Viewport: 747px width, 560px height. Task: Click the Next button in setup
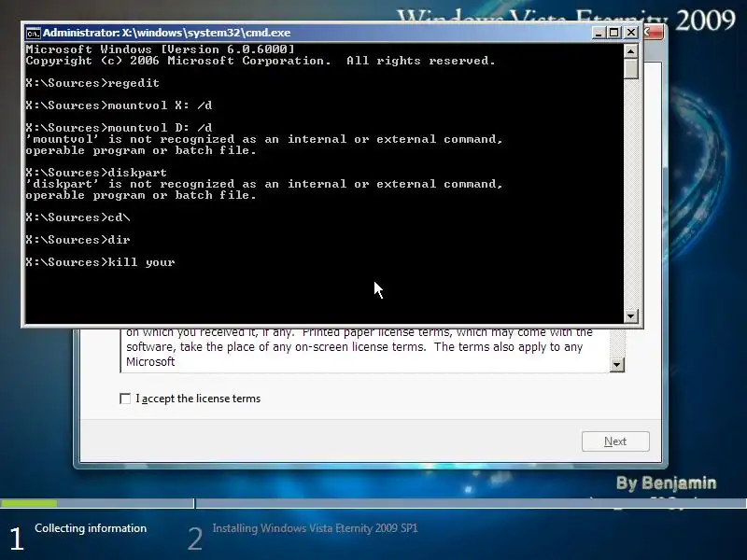(x=615, y=441)
